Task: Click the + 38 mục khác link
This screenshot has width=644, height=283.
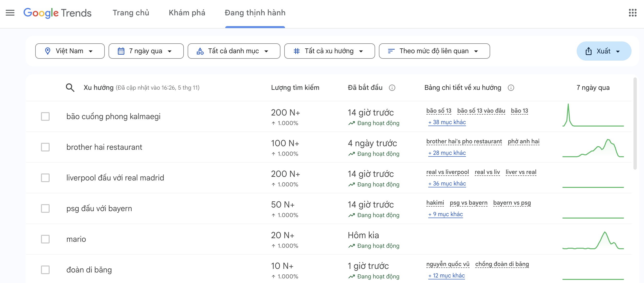Action: pyautogui.click(x=447, y=122)
